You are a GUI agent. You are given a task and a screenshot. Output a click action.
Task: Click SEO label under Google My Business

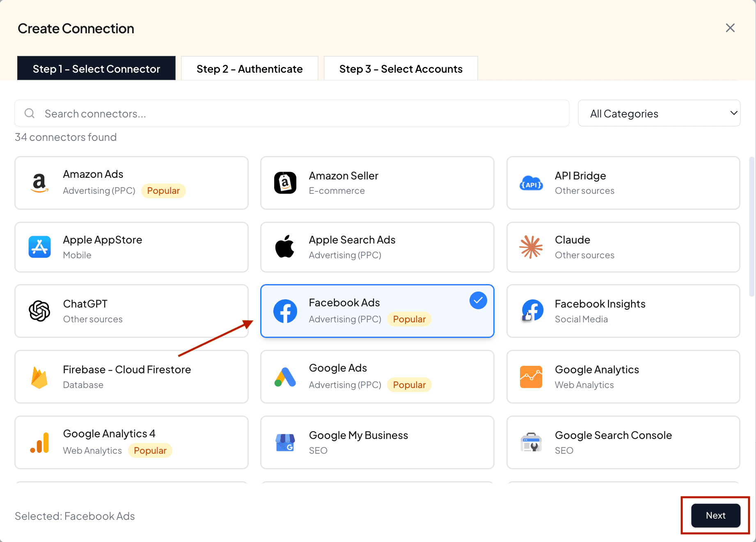click(318, 450)
